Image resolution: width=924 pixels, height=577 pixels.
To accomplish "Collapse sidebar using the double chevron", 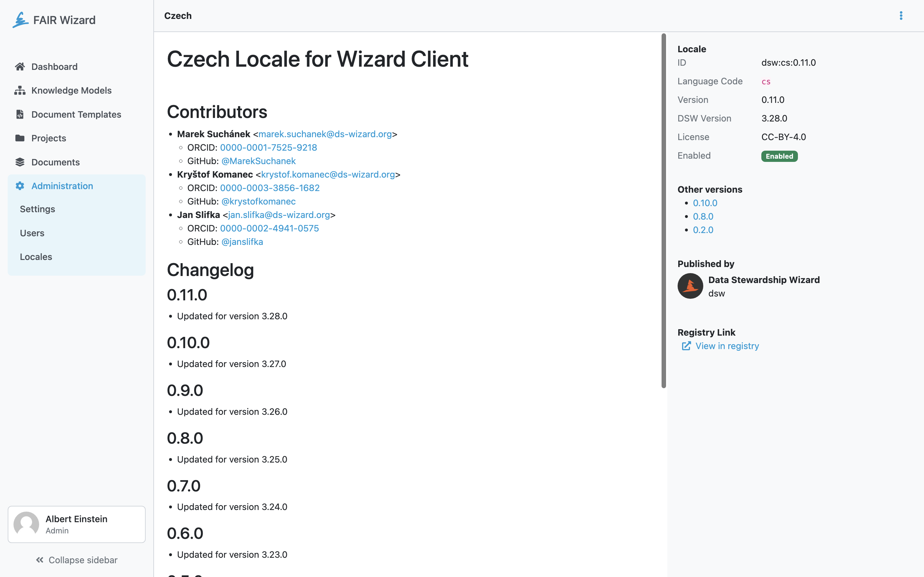I will pos(40,560).
